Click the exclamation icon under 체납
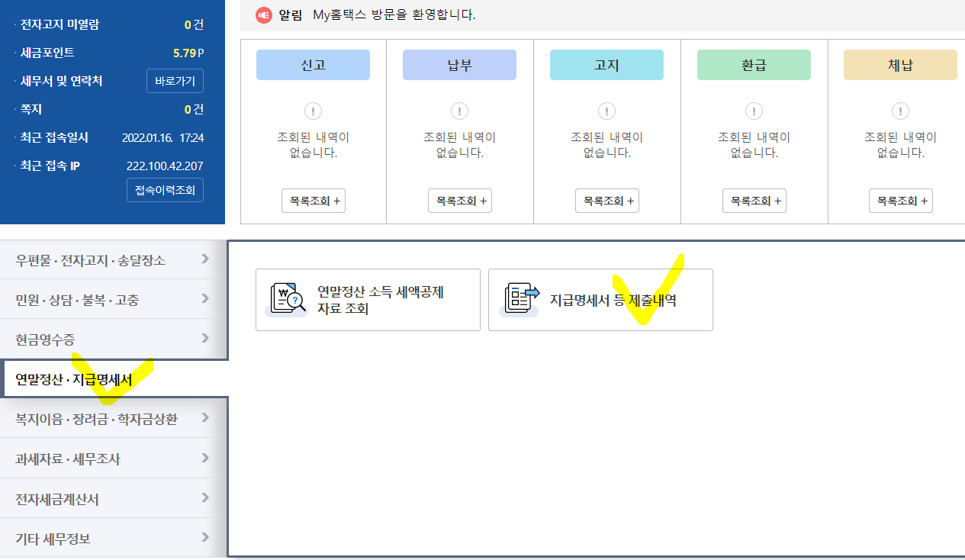Screen dimensions: 965x560 point(900,111)
